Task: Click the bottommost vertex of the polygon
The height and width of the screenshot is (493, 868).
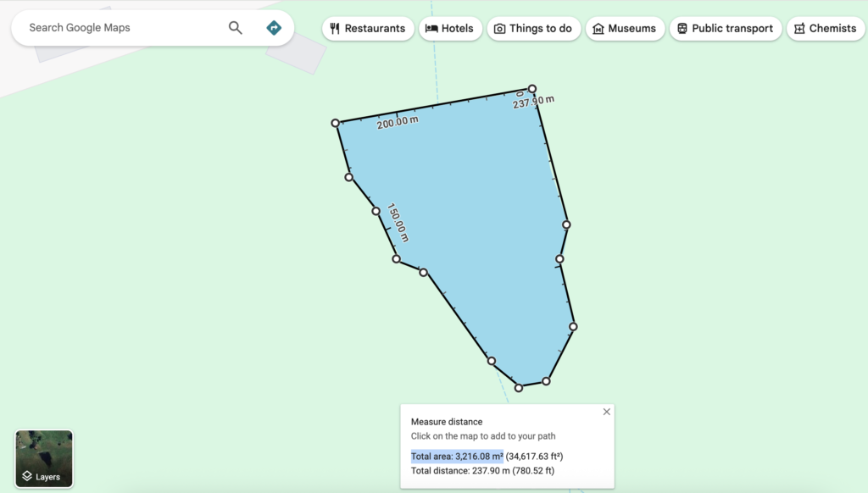Action: [519, 388]
